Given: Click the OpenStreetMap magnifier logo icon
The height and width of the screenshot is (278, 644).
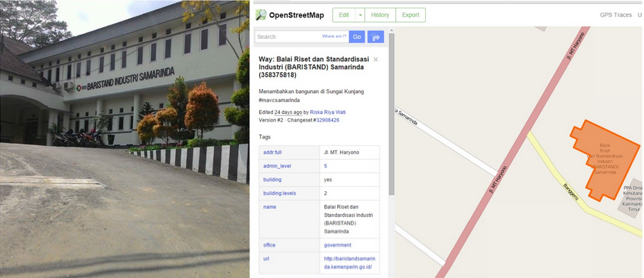Looking at the screenshot, I should 261,15.
